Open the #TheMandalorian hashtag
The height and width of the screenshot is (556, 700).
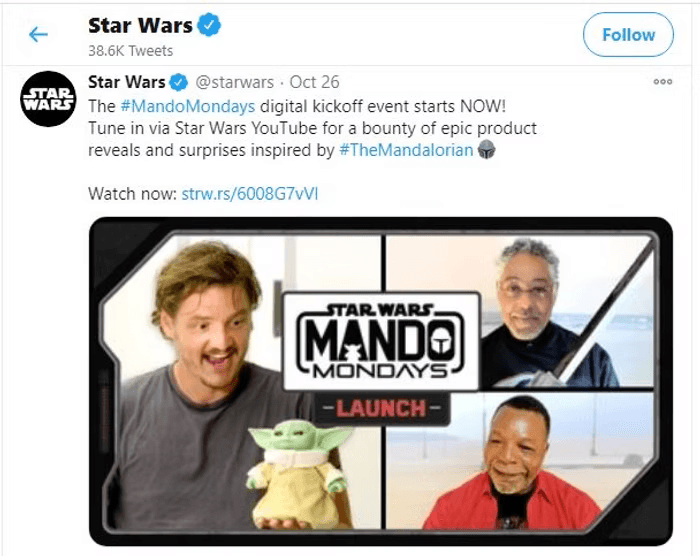(406, 150)
